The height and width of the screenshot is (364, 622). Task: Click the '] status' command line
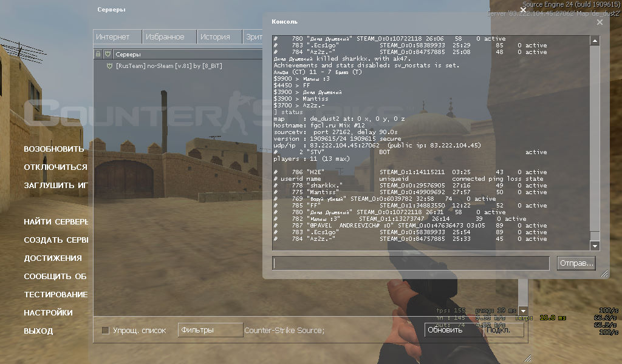click(288, 112)
